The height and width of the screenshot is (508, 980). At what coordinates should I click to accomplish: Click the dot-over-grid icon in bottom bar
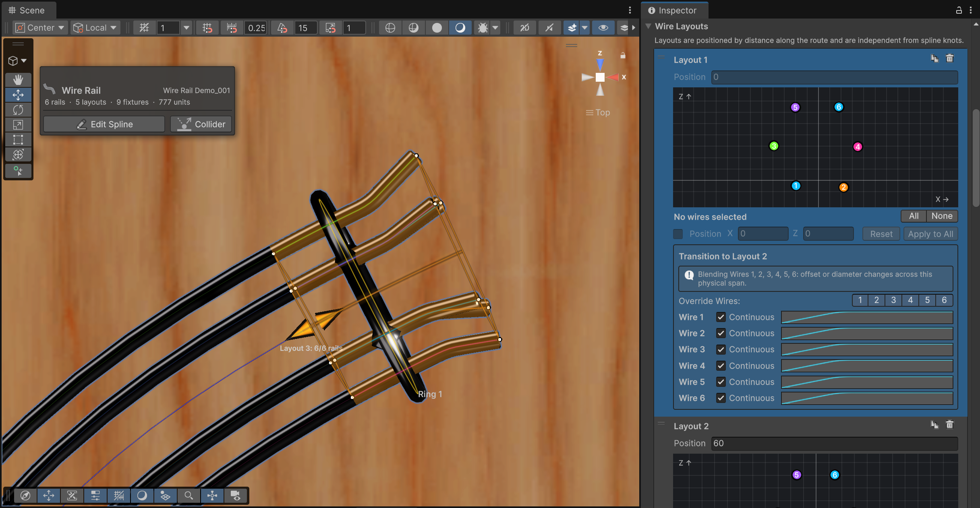[166, 496]
